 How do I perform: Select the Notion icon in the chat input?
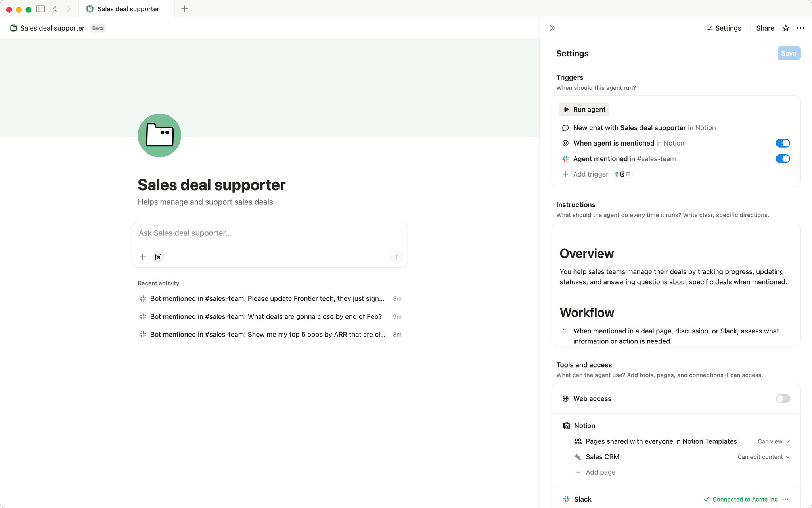(158, 257)
